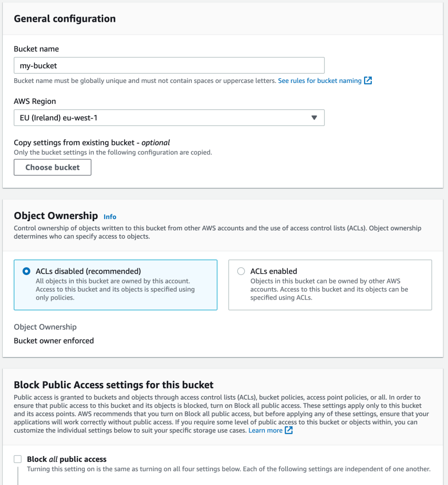
Task: Open 'See rules for bucket naming' link
Action: pos(319,81)
